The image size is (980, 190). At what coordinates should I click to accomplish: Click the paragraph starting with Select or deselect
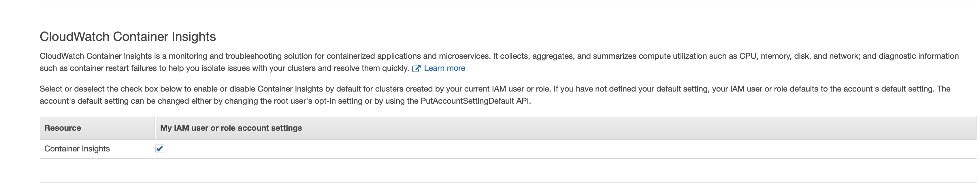[266, 89]
